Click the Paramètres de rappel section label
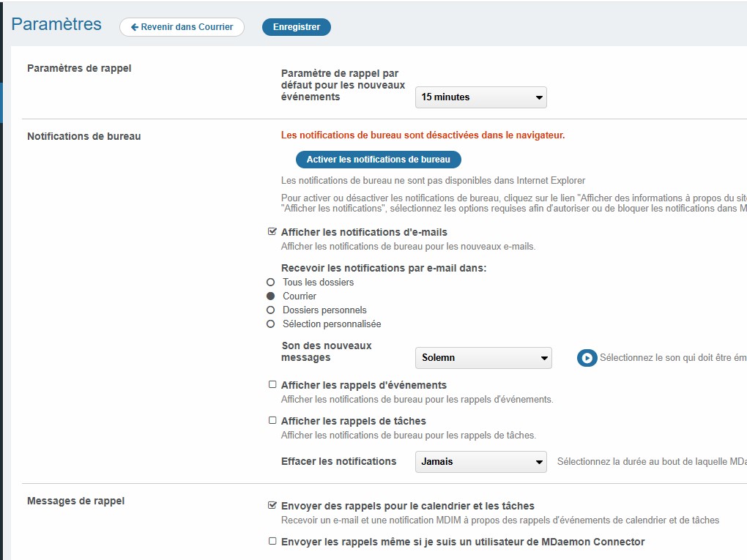The height and width of the screenshot is (560, 747). point(79,69)
